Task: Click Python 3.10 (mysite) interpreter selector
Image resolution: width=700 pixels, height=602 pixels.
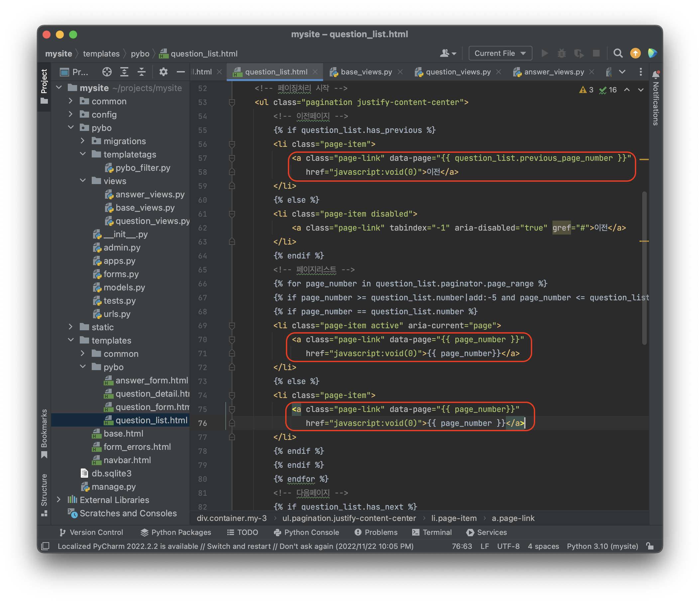Action: (x=602, y=546)
